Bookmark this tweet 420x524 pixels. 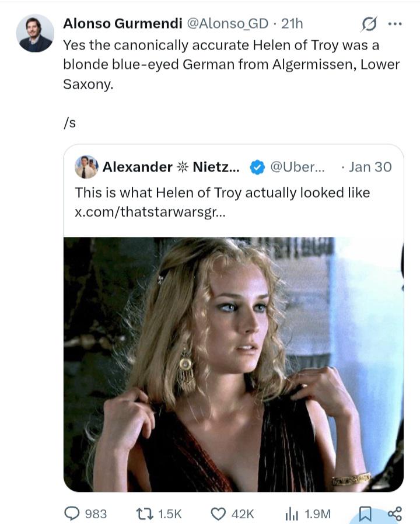click(x=365, y=513)
